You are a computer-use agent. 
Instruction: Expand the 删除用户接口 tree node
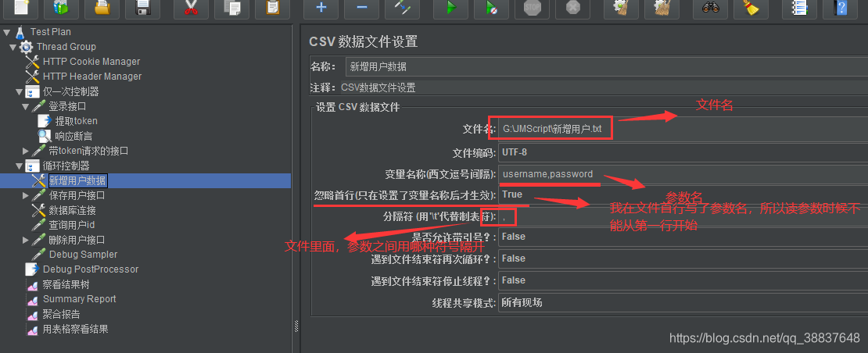click(x=26, y=240)
